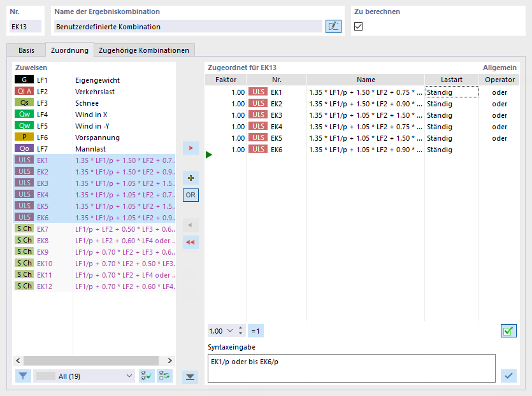Click the Name column header in assigned table
This screenshot has height=396, width=532.
(366, 80)
